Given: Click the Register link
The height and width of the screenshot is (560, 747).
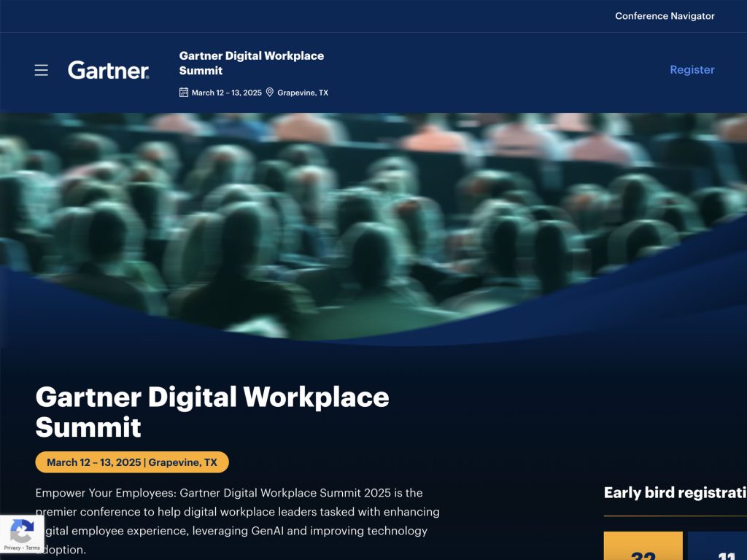Looking at the screenshot, I should [691, 70].
